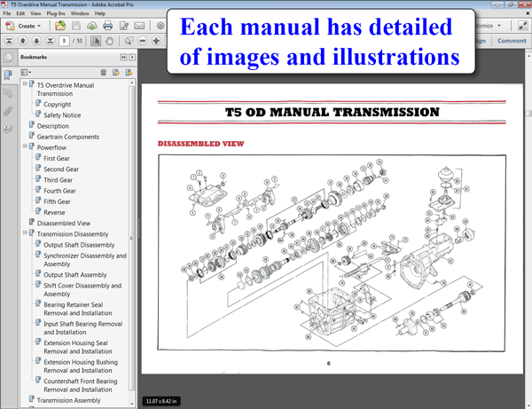
Task: Collapse the Powerflow bookmark group
Action: pos(26,148)
